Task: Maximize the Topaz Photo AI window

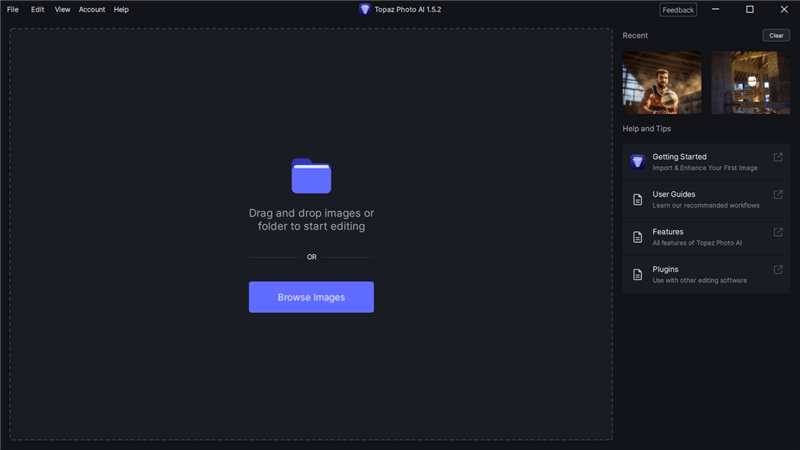Action: point(749,9)
